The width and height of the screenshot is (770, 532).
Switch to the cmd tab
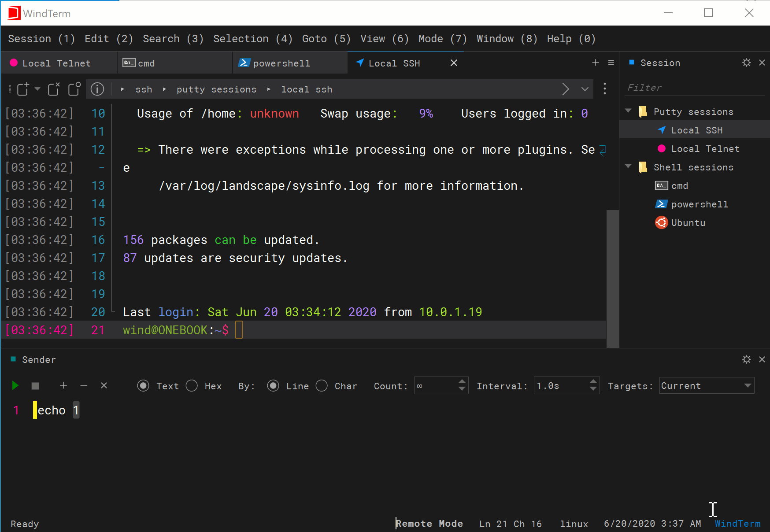175,63
